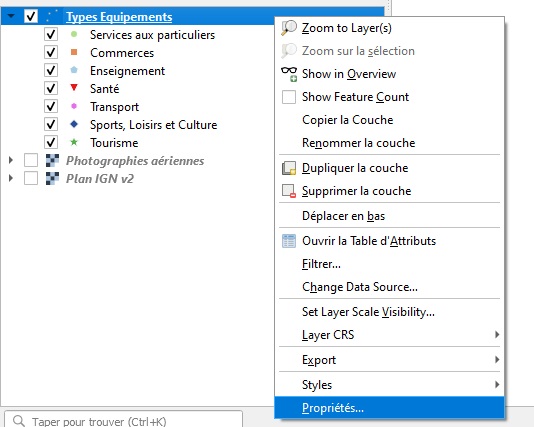This screenshot has width=534, height=427.
Task: Click the Supprimer la couche icon
Action: pos(289,191)
